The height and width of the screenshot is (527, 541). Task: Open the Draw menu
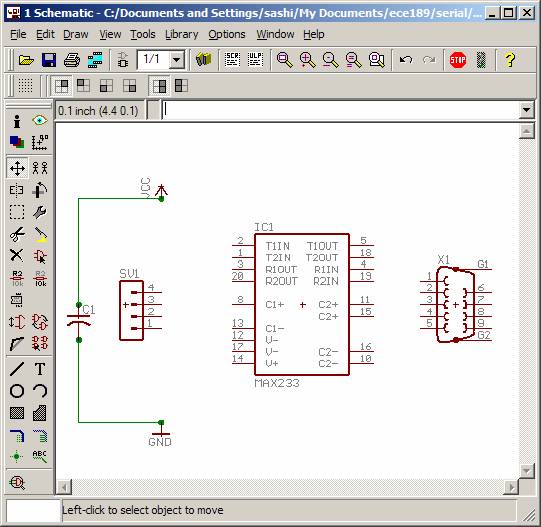[x=76, y=34]
